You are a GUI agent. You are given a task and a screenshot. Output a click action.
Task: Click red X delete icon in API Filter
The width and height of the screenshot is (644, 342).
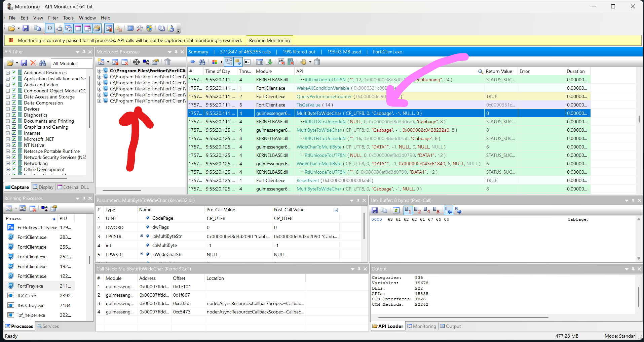pos(33,63)
